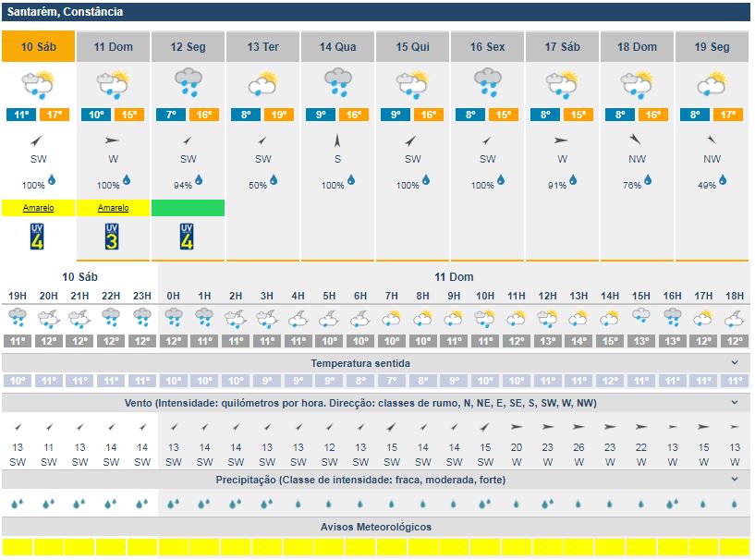Click the Avisos Meteorológicos header

pyautogui.click(x=374, y=527)
